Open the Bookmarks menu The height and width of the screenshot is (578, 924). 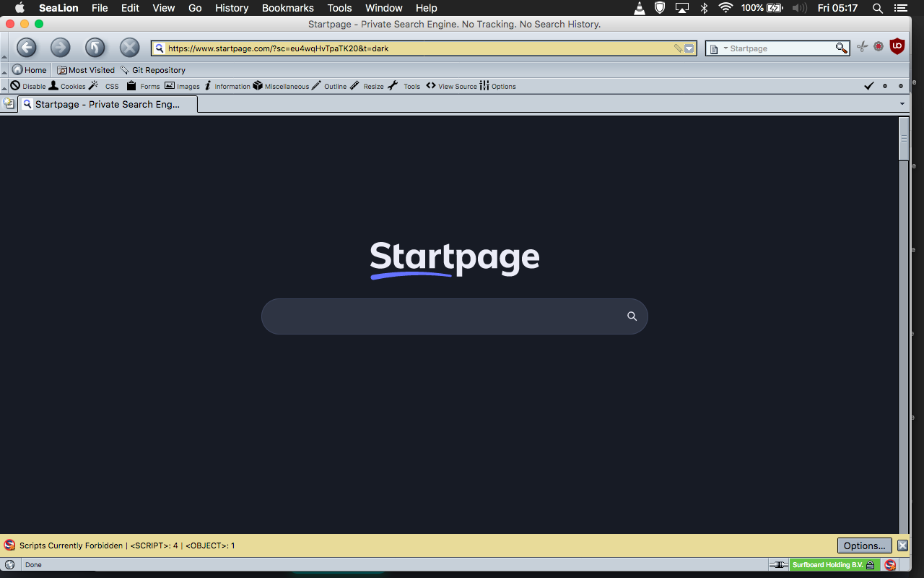click(288, 8)
